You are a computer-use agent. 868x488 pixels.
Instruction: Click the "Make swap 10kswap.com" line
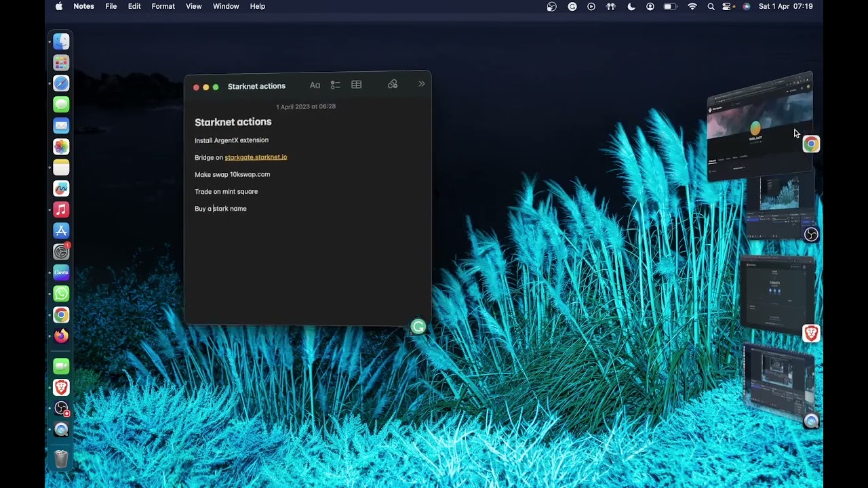[233, 174]
